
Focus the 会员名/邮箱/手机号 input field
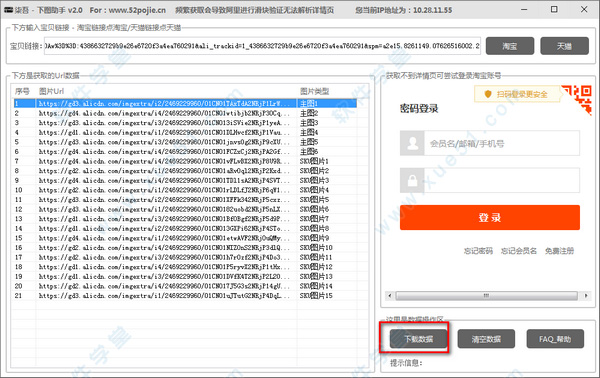[502, 143]
